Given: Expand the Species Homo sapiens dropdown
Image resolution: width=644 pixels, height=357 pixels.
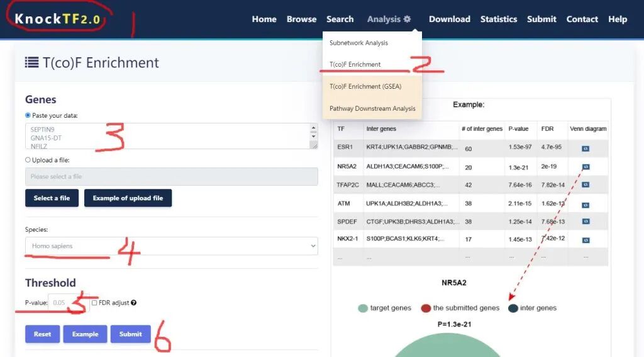Looking at the screenshot, I should pyautogui.click(x=171, y=246).
